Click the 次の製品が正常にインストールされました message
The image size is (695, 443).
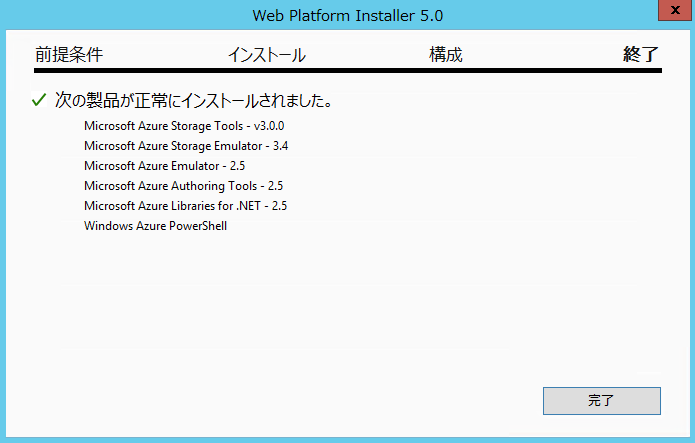[x=194, y=101]
